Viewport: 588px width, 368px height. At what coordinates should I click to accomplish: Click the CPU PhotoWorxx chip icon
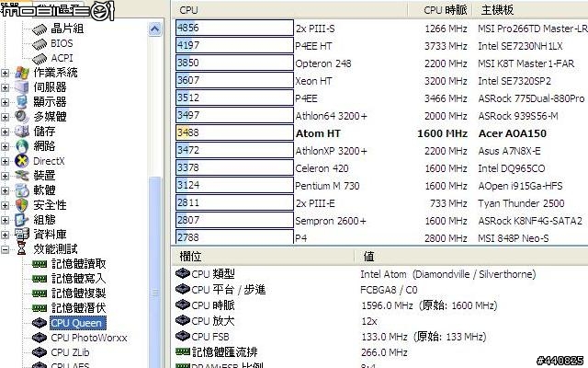[x=40, y=338]
